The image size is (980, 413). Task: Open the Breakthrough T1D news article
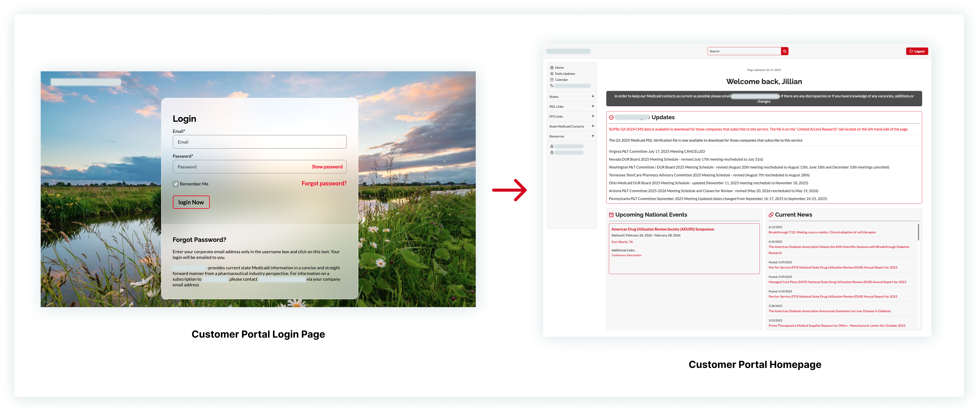point(822,233)
